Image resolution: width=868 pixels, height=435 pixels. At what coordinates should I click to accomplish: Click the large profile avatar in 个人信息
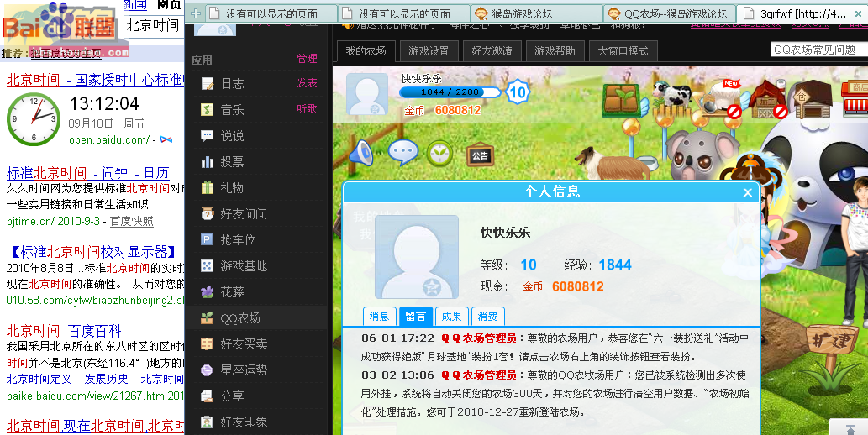(x=417, y=257)
